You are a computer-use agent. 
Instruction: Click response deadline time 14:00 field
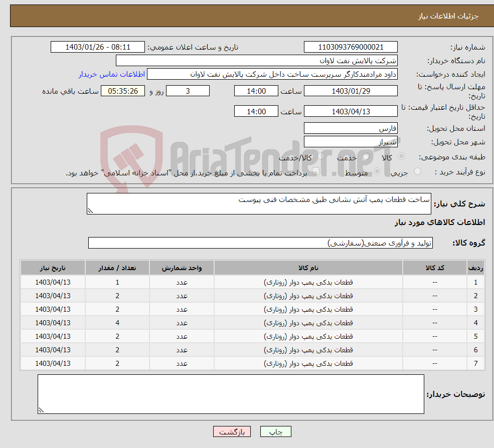(x=256, y=91)
